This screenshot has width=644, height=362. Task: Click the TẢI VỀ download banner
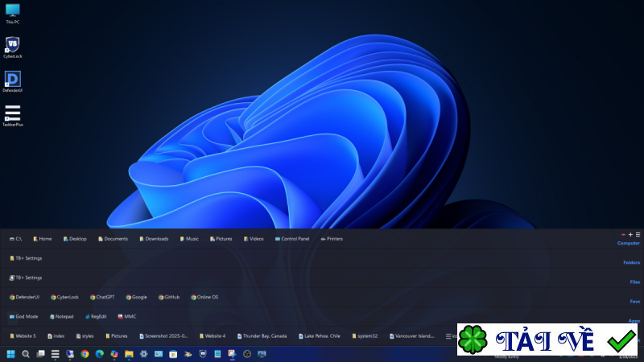547,339
